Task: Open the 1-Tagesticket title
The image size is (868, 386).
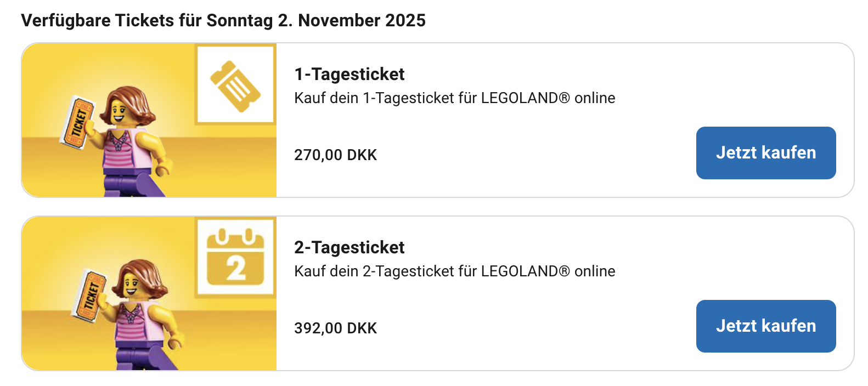Action: click(349, 74)
